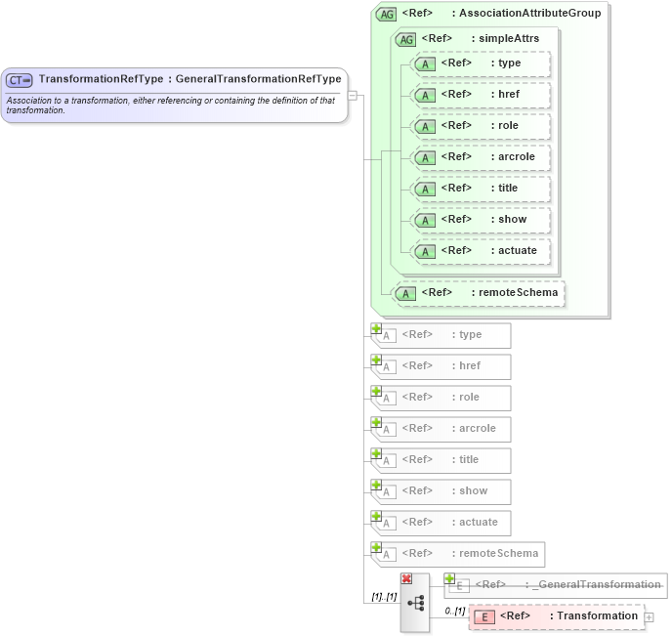Select ': title' label inside simpleAttrs
The height and width of the screenshot is (636, 672).
point(504,188)
